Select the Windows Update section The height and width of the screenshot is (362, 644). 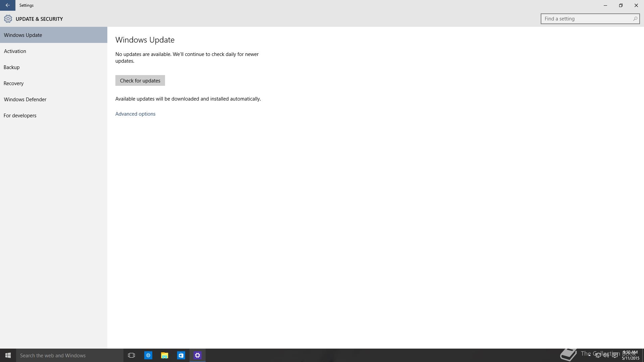[54, 35]
